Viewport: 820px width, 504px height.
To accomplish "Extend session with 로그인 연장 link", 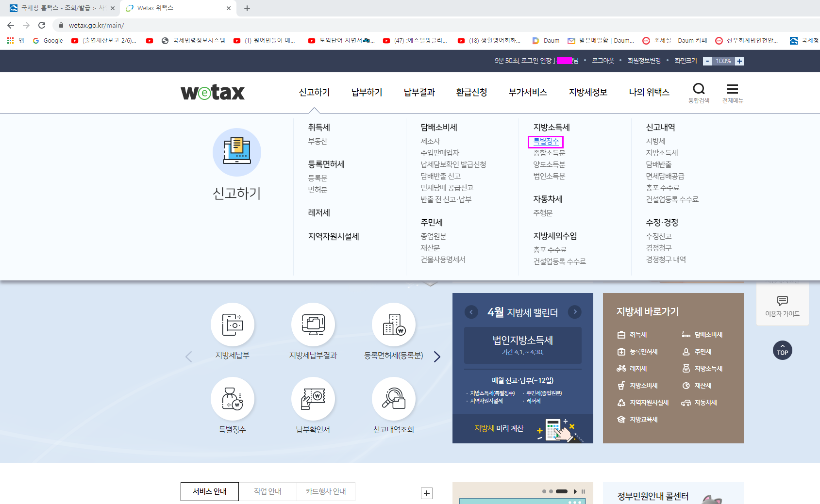I will point(536,61).
